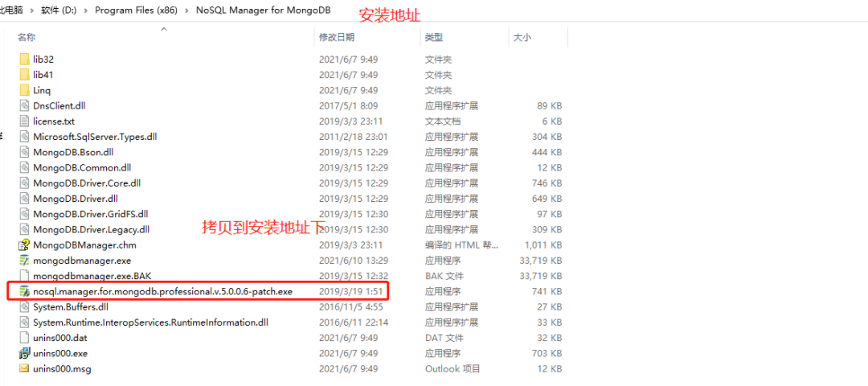Select file name System.Runtime.InteropServices.RuntimeInformation.dll
Screen dimensions: 868x386
point(150,322)
